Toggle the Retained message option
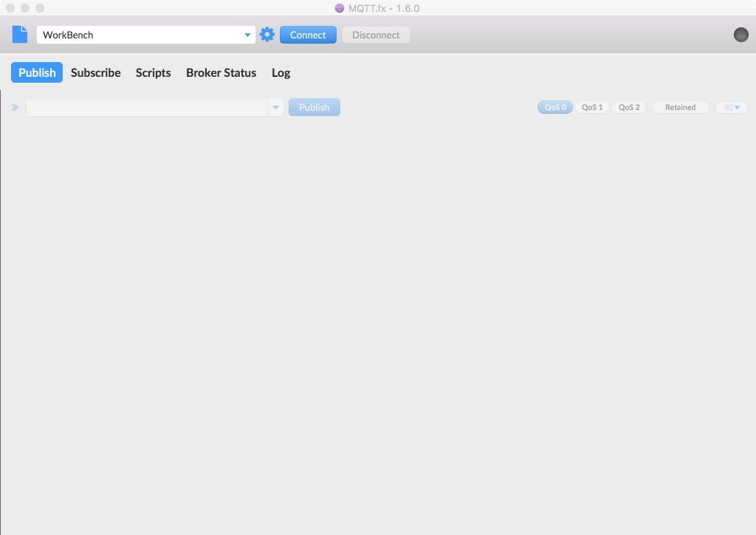The image size is (756, 535). coord(680,107)
